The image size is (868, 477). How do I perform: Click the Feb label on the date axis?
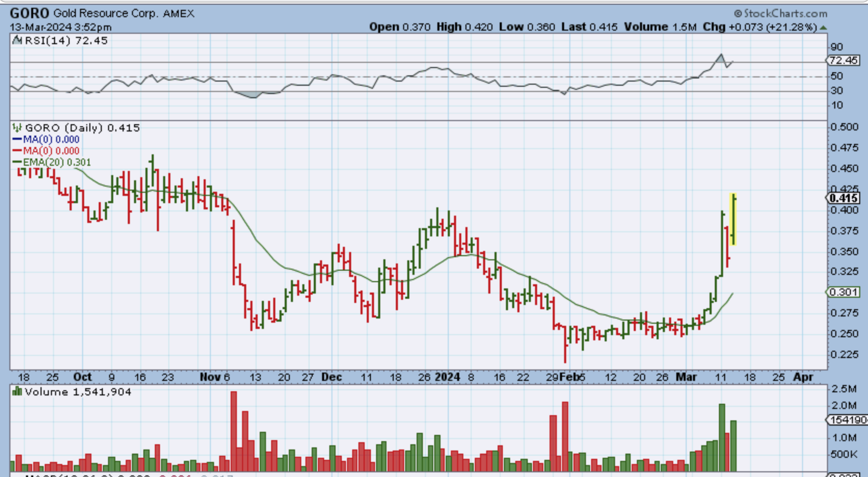[570, 377]
